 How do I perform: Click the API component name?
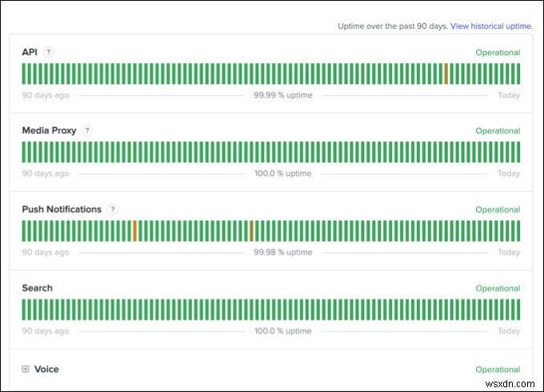(x=30, y=52)
